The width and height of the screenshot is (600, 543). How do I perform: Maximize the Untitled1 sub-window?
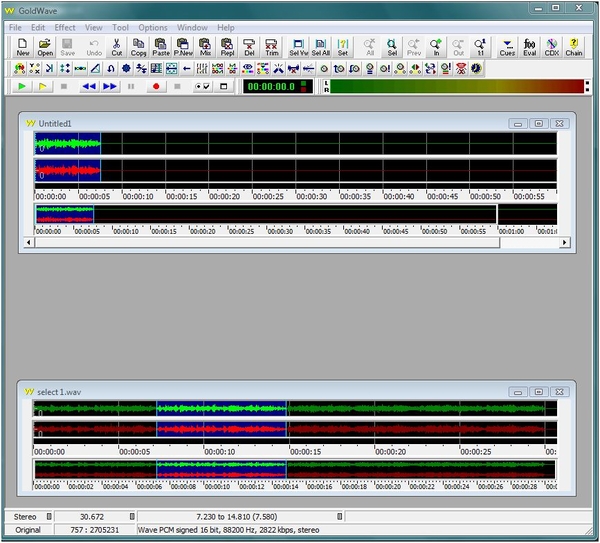[539, 124]
